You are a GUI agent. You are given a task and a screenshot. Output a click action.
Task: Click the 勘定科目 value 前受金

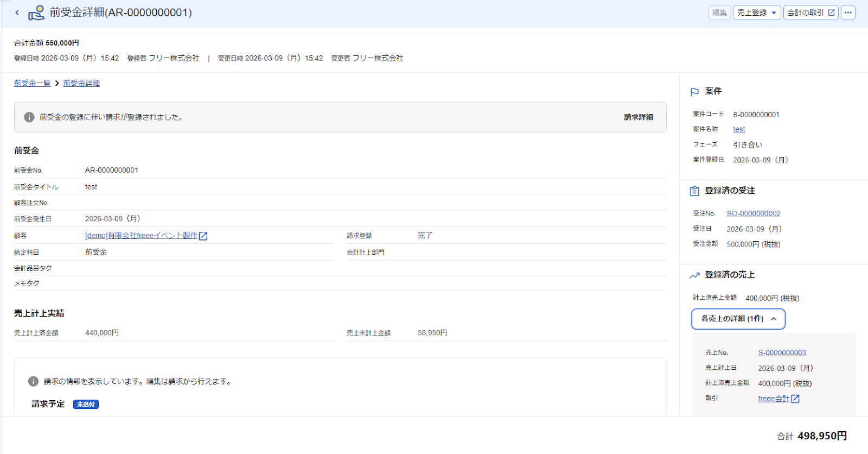96,253
